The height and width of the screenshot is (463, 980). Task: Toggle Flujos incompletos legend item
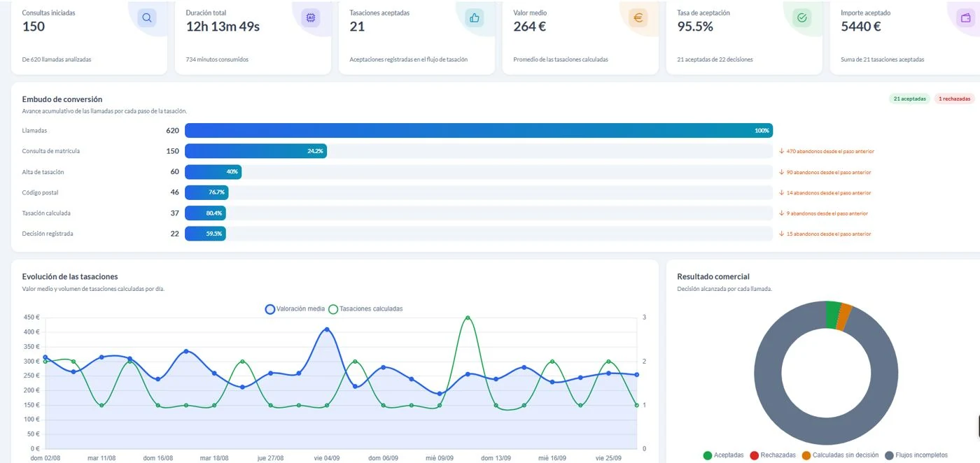[916, 455]
